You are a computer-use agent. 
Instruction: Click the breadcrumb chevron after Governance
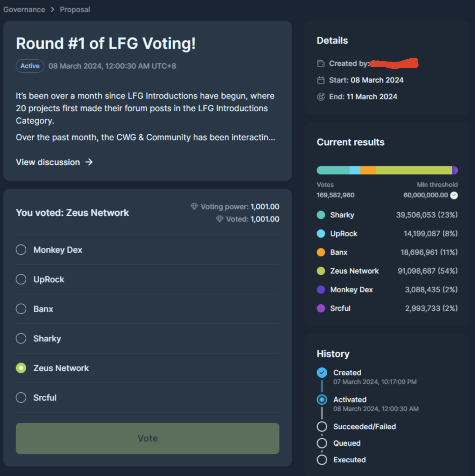(53, 10)
